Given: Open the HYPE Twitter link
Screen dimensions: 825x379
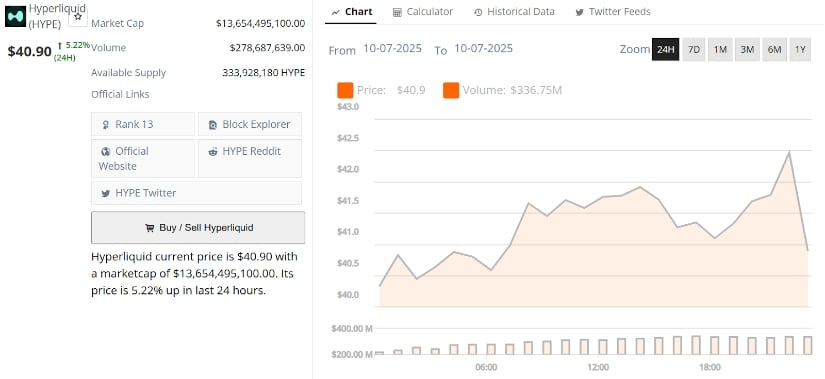Looking at the screenshot, I should (x=196, y=193).
